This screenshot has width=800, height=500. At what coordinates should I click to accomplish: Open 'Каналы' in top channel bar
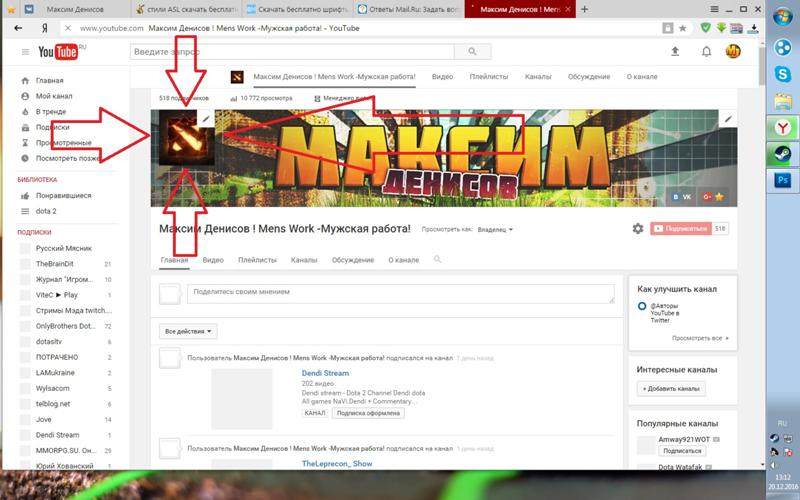pyautogui.click(x=538, y=77)
